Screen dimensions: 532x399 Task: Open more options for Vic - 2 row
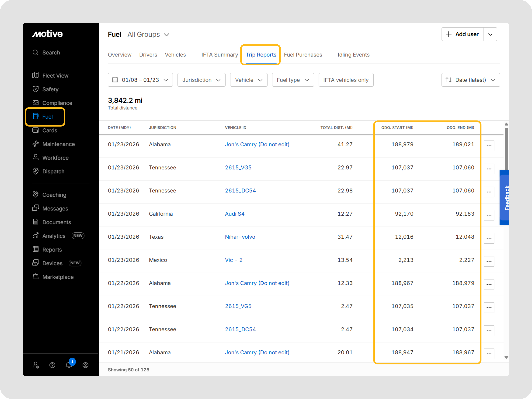[x=489, y=261]
